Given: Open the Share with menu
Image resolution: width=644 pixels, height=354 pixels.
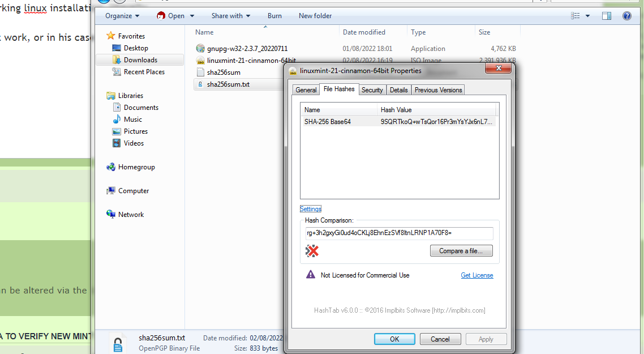Looking at the screenshot, I should (230, 16).
